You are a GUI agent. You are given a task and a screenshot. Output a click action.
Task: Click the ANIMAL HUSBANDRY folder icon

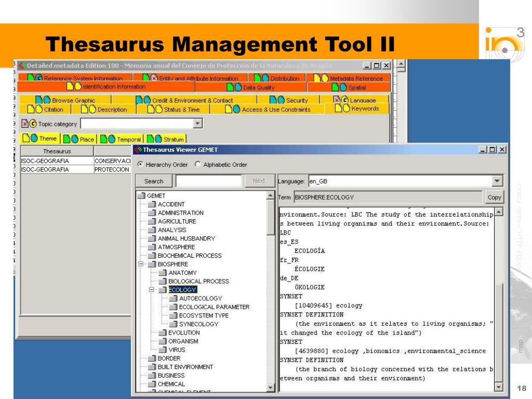point(152,238)
